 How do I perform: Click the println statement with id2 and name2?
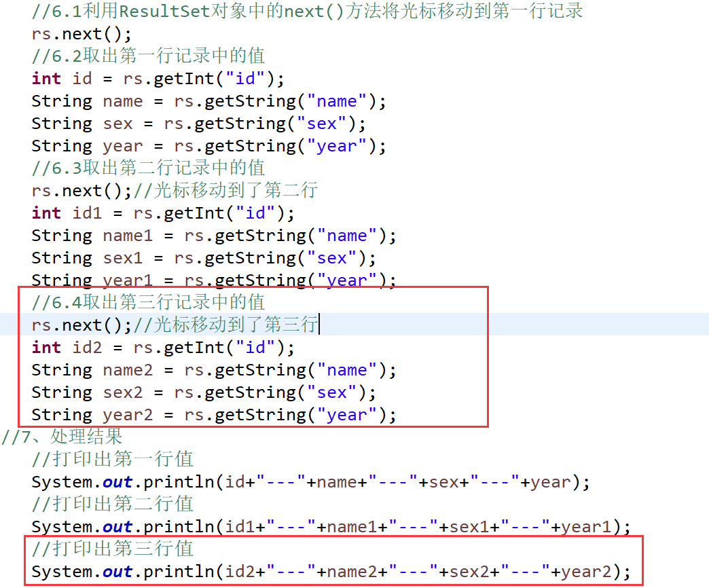coord(331,572)
